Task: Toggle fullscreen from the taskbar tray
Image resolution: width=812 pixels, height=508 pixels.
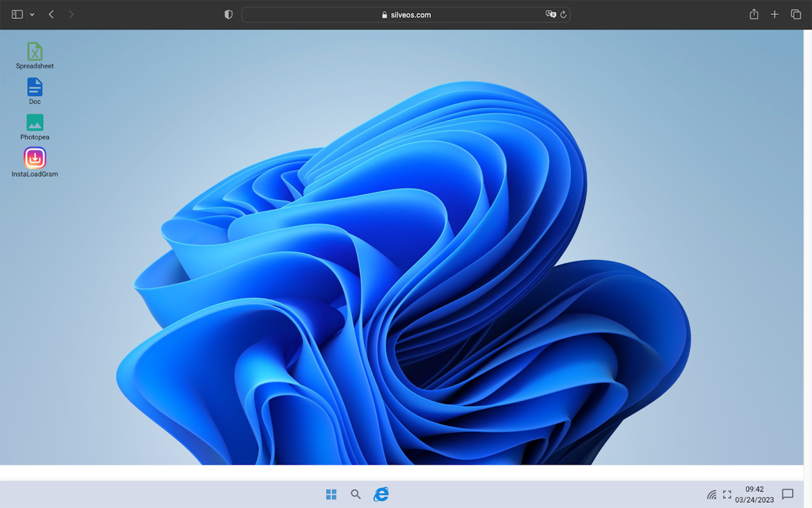Action: (727, 495)
